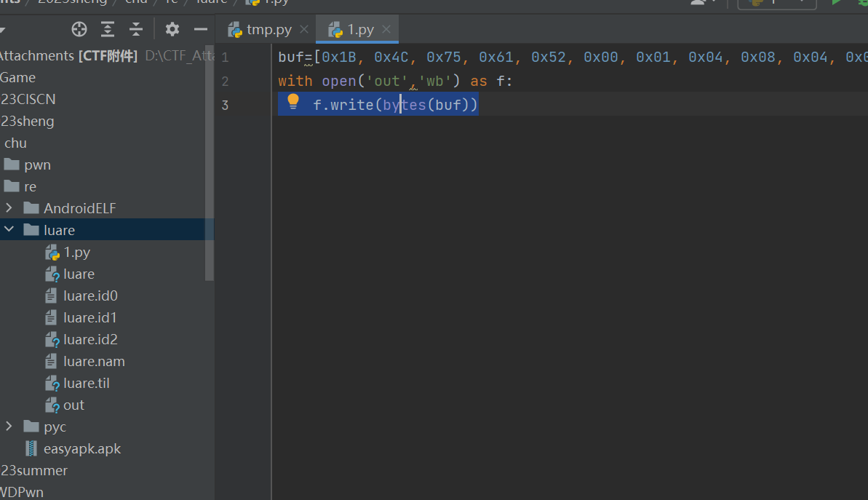This screenshot has height=500, width=868.
Task: Expand the AndroidELF folder
Action: (9, 208)
